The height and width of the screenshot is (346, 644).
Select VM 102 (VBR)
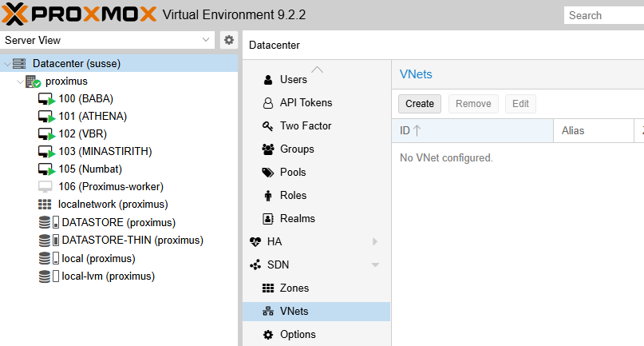[82, 134]
